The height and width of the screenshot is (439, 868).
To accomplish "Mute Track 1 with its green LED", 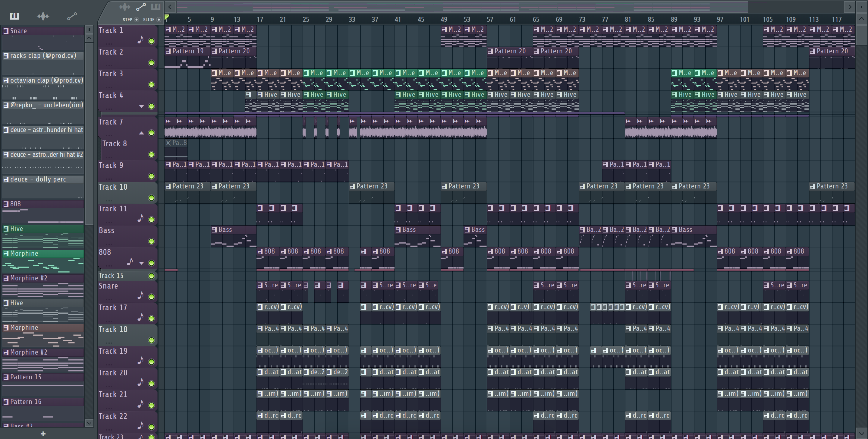I will (x=152, y=41).
